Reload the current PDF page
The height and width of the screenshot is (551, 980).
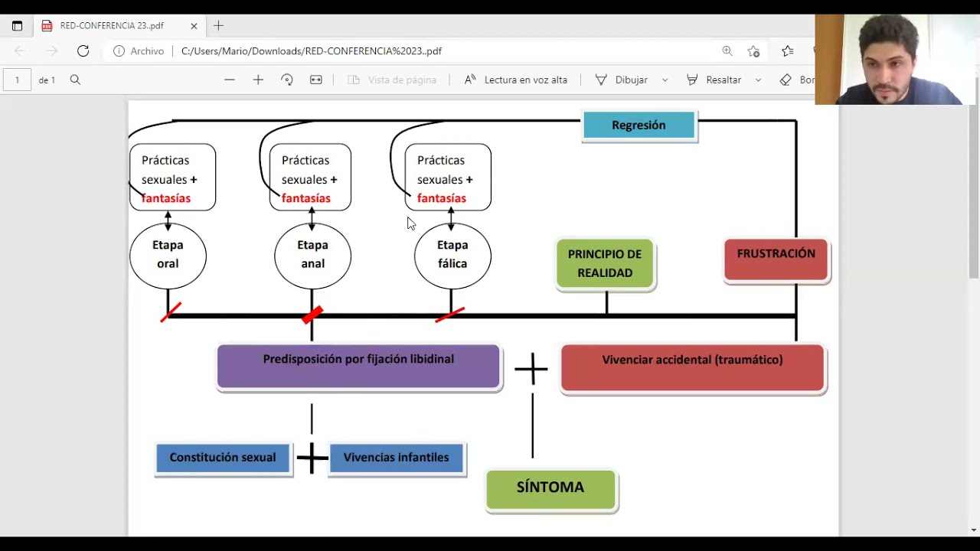83,51
